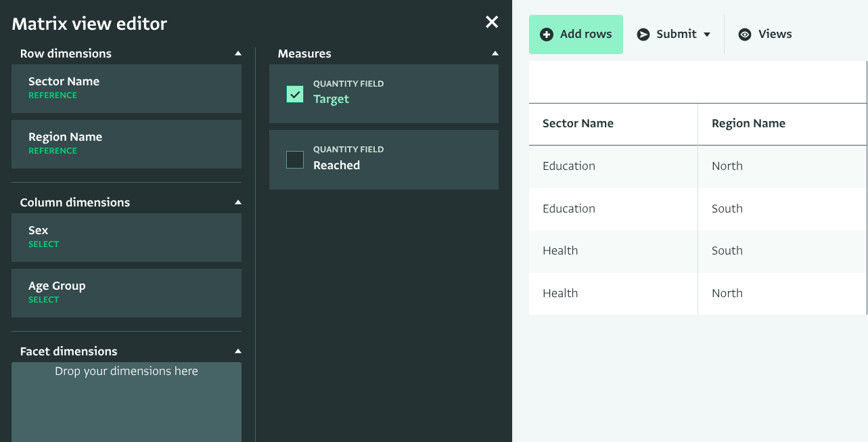
Task: Click the plus icon in Add rows
Action: click(x=547, y=35)
